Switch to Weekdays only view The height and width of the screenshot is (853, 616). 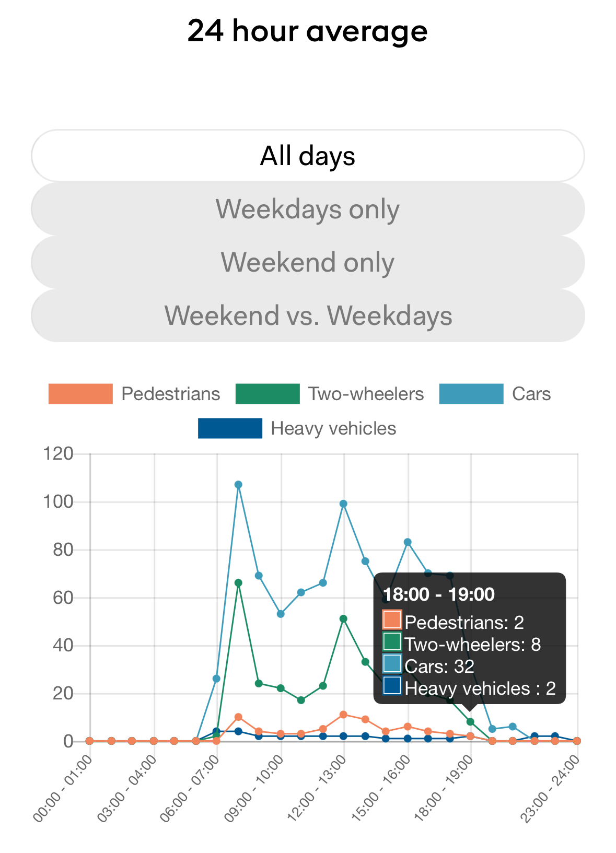308,209
